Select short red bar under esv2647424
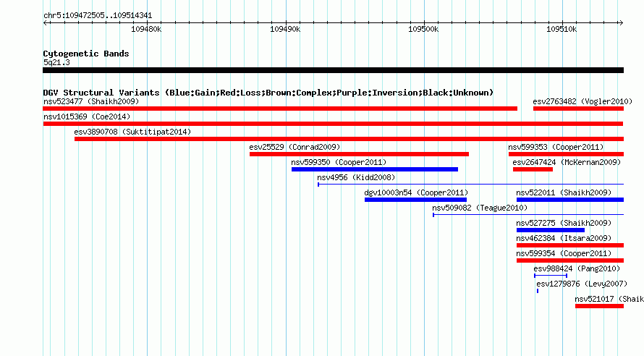 click(x=533, y=169)
